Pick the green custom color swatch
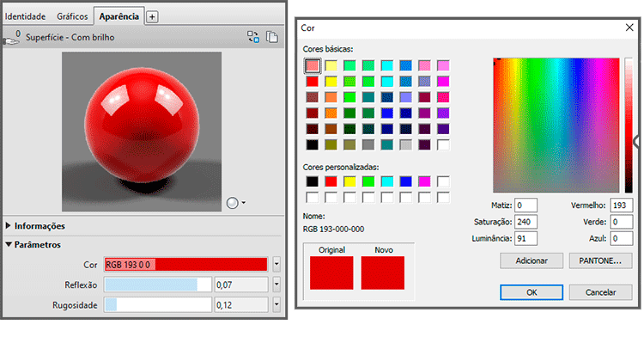 (x=368, y=181)
